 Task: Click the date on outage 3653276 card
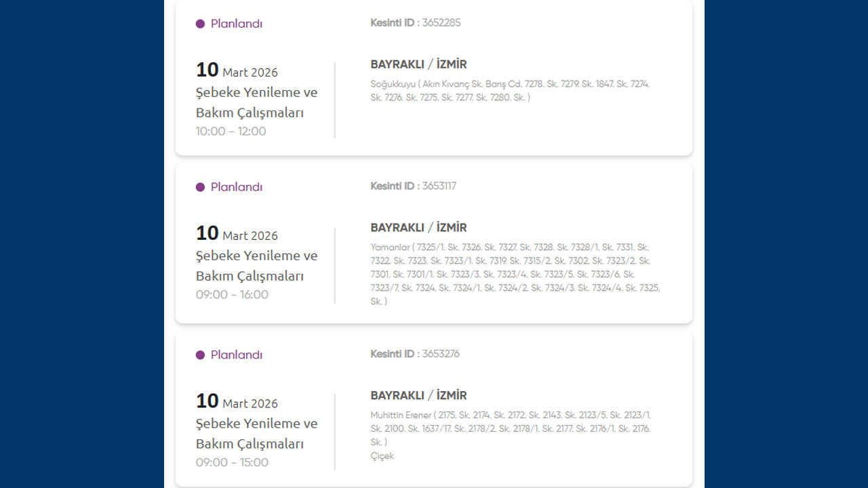237,402
